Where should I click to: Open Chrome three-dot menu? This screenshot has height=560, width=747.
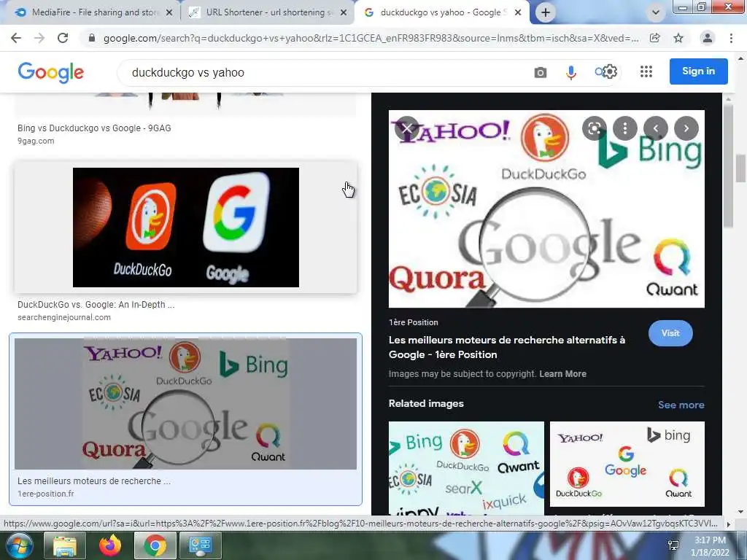click(731, 38)
